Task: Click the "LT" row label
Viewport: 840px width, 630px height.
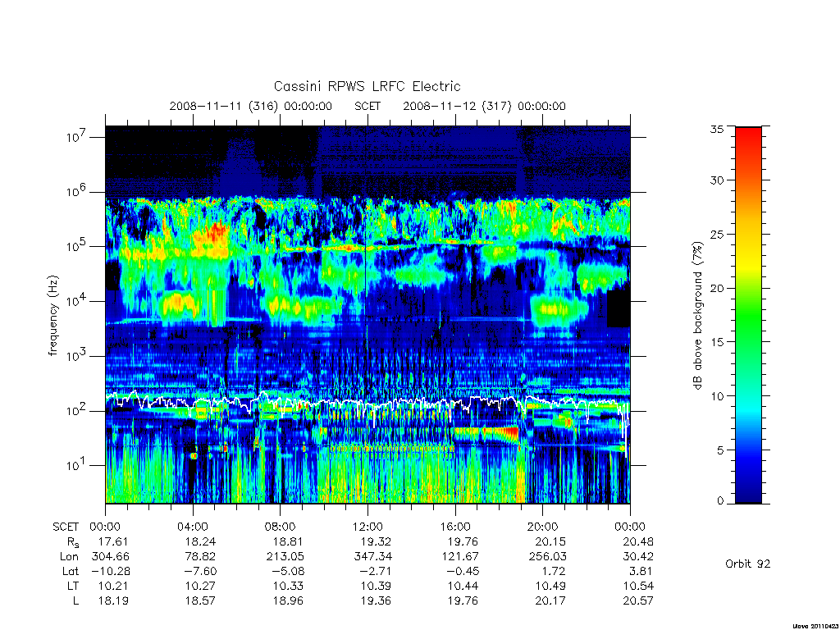Action: (72, 586)
